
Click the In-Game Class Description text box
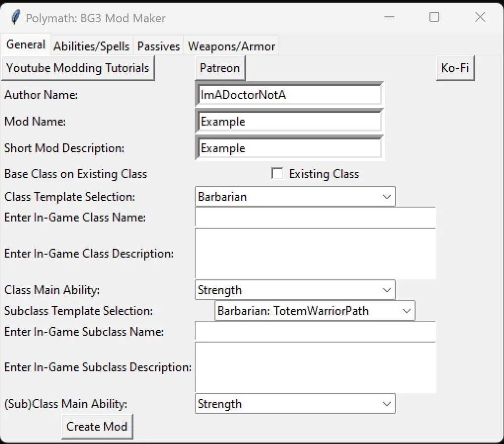tap(315, 254)
